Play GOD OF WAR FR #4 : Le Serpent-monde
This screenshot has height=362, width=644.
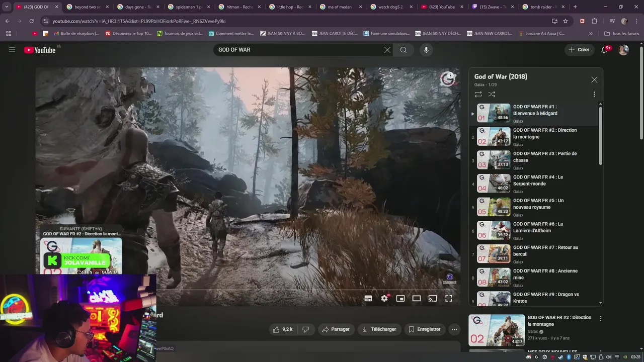click(x=534, y=184)
